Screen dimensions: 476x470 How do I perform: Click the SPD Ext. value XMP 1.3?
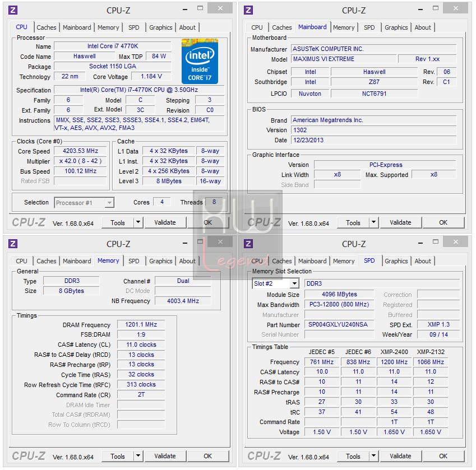click(x=438, y=324)
